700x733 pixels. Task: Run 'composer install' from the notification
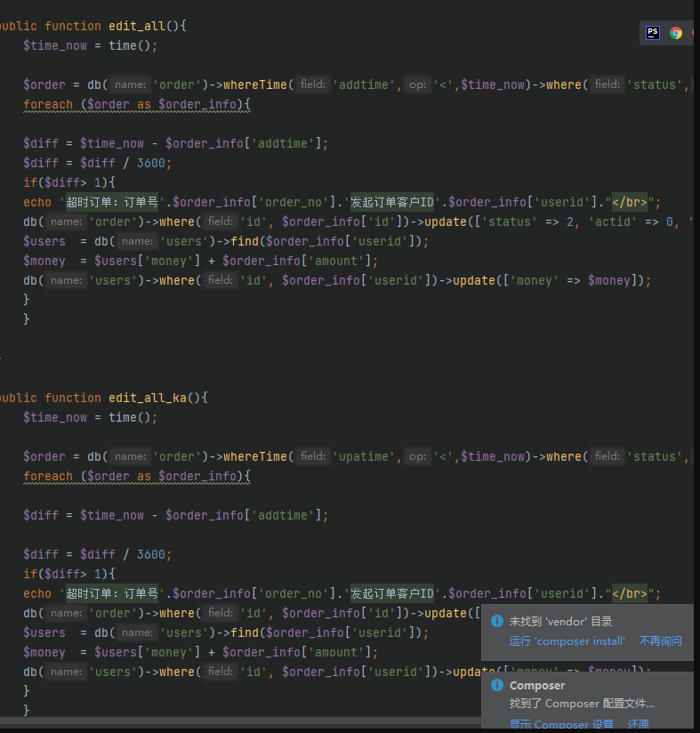pyautogui.click(x=567, y=640)
